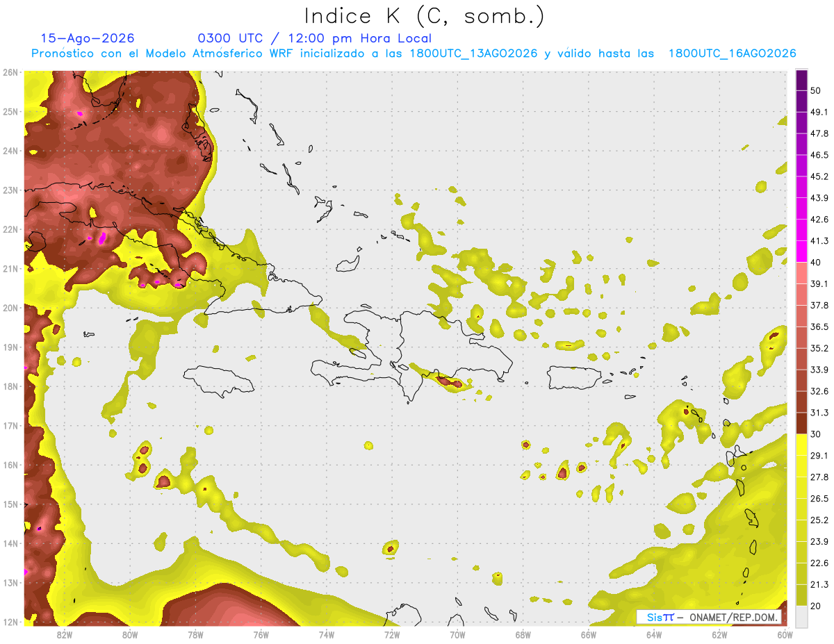Click the '76W' longitude label
Image resolution: width=834 pixels, height=644 pixels.
pyautogui.click(x=261, y=634)
